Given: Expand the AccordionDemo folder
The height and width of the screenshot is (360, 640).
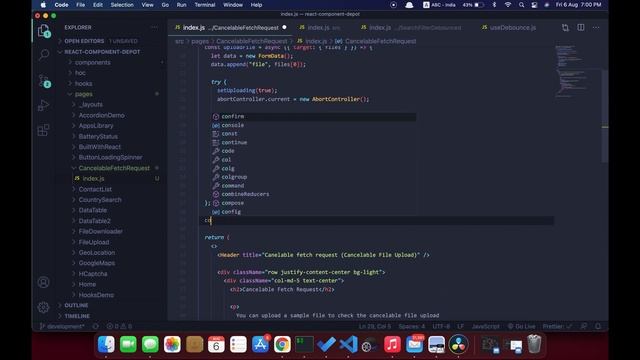Looking at the screenshot, I should 102,116.
